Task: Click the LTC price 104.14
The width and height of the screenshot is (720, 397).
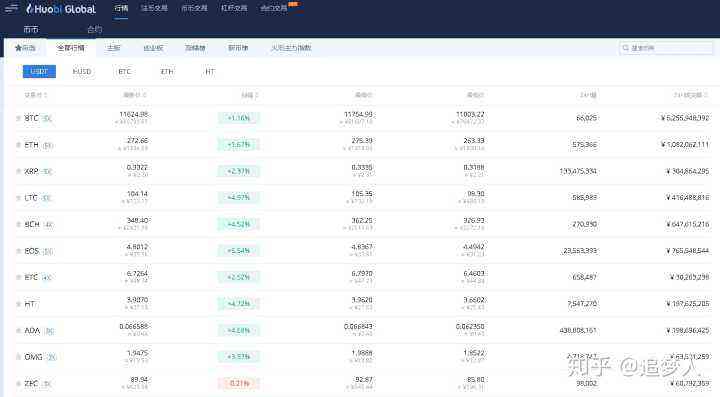Action: 137,194
